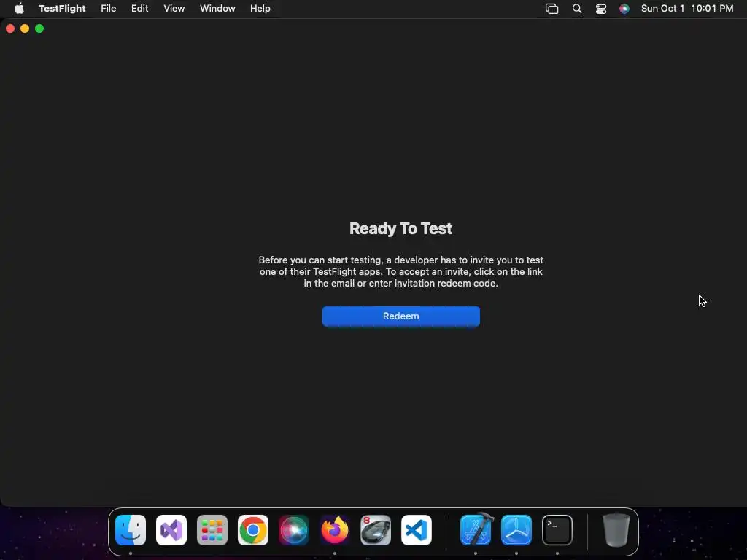Open Launchpad from the Dock

pyautogui.click(x=212, y=530)
